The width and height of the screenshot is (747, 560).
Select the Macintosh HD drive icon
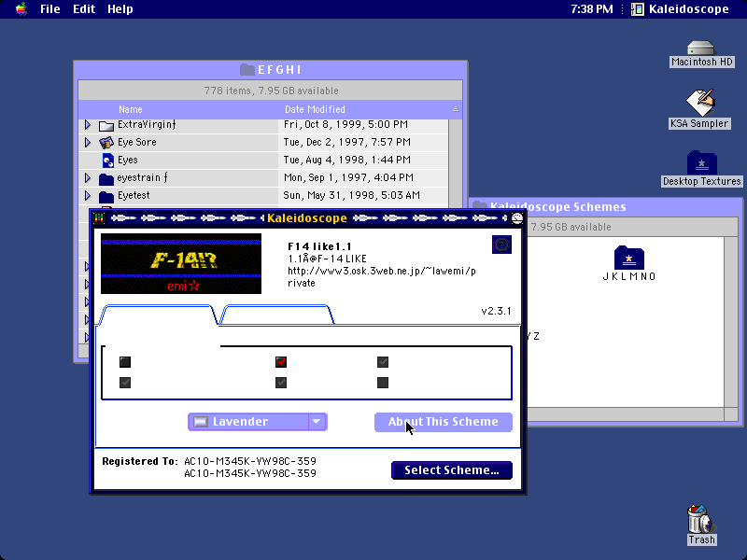pos(701,49)
